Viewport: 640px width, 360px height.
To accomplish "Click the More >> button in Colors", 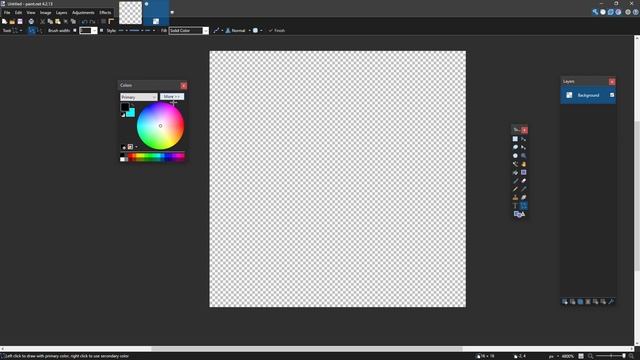I will click(x=172, y=97).
